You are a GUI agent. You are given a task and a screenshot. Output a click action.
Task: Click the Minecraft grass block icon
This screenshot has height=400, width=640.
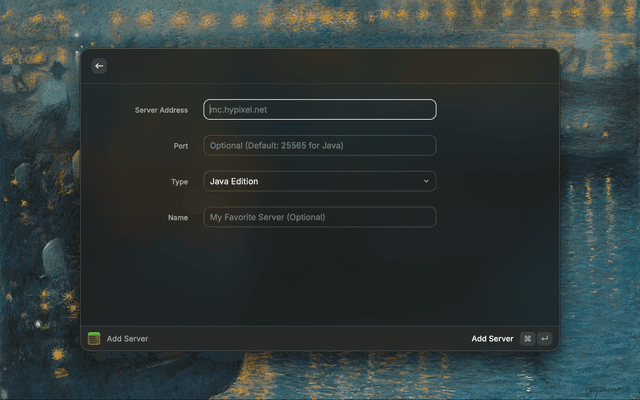click(94, 339)
